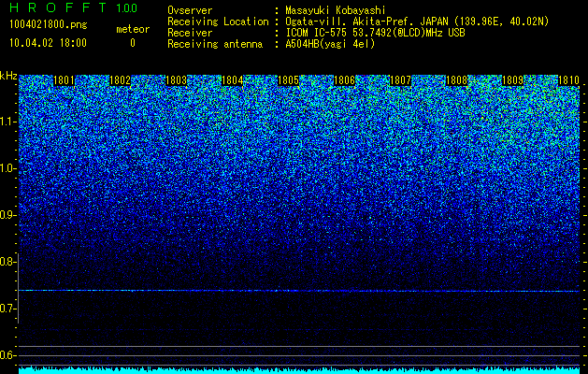Click the kHz axis unit label
The height and width of the screenshot is (374, 588).
click(8, 76)
